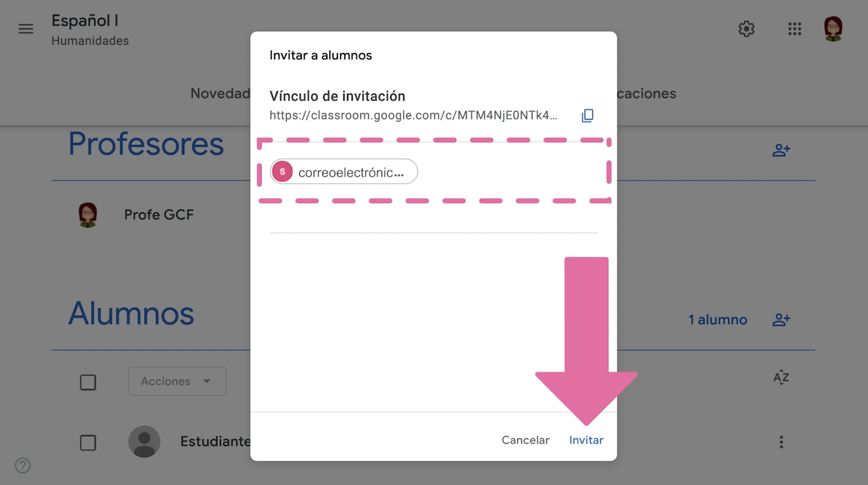This screenshot has height=485, width=868.
Task: Open the main hamburger menu
Action: click(x=26, y=29)
